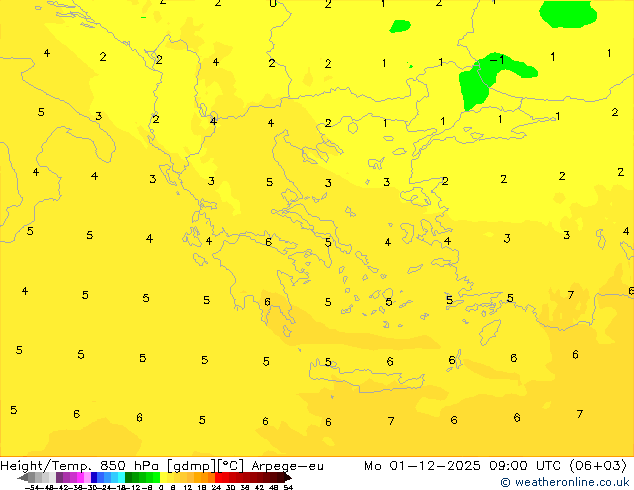This screenshot has width=634, height=490.
Task: Click the '(06+03)' forecast run text
Action: pyautogui.click(x=598, y=465)
